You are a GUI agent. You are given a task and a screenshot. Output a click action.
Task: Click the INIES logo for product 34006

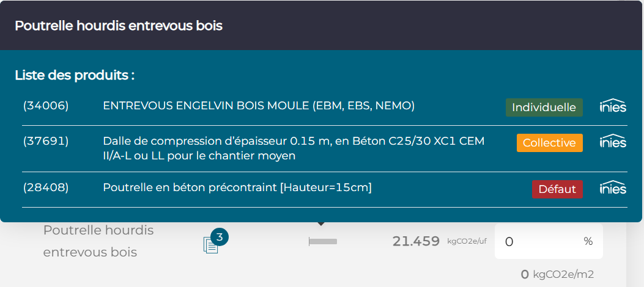pyautogui.click(x=612, y=106)
